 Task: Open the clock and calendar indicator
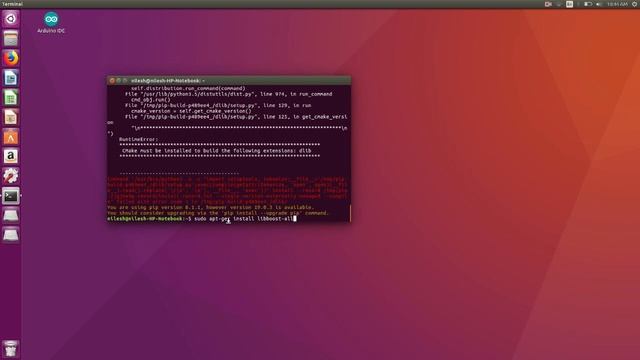(617, 4)
